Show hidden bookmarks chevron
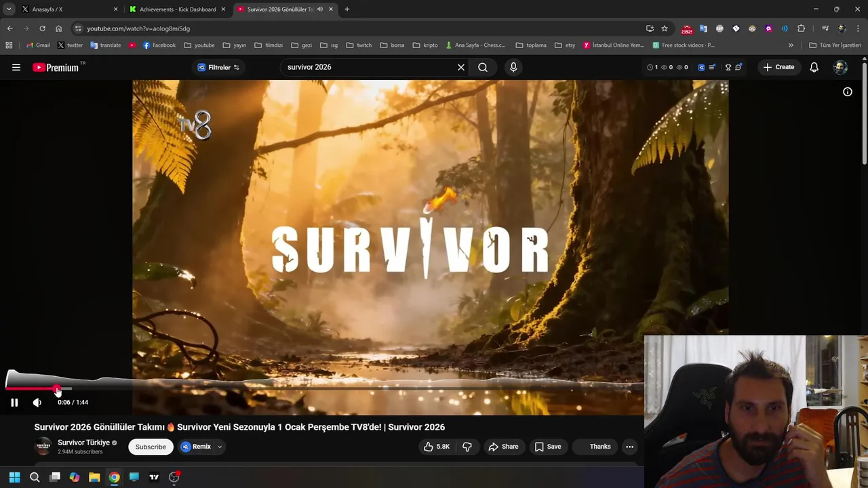The image size is (868, 488). 791,45
